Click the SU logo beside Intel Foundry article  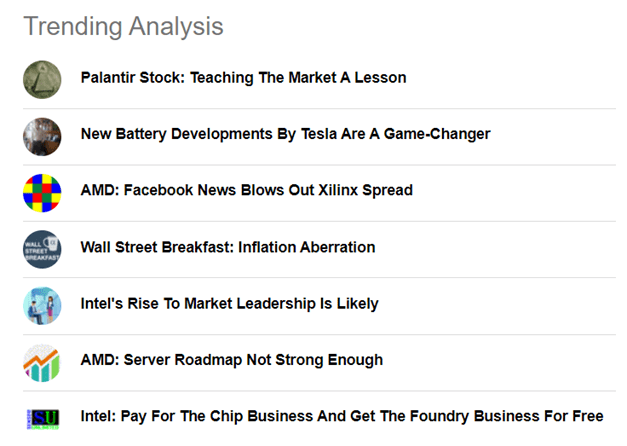[x=43, y=419]
